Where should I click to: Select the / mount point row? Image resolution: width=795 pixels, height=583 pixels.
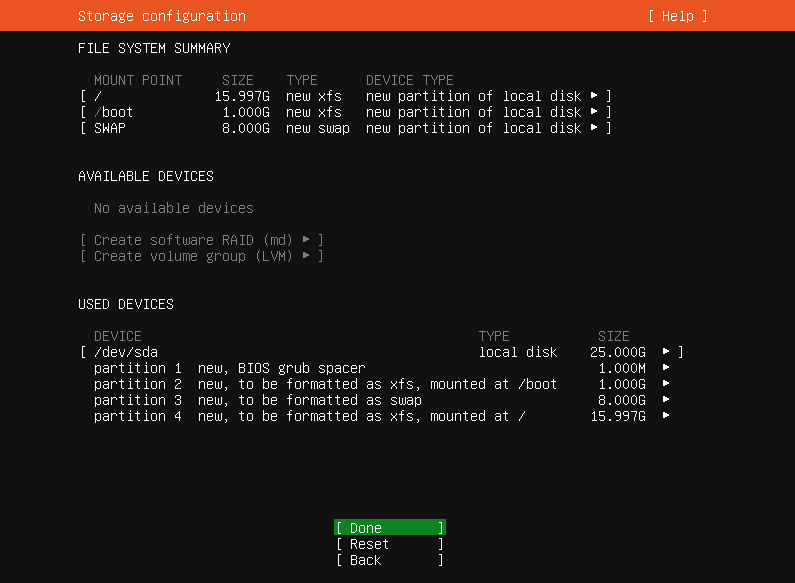pyautogui.click(x=346, y=96)
